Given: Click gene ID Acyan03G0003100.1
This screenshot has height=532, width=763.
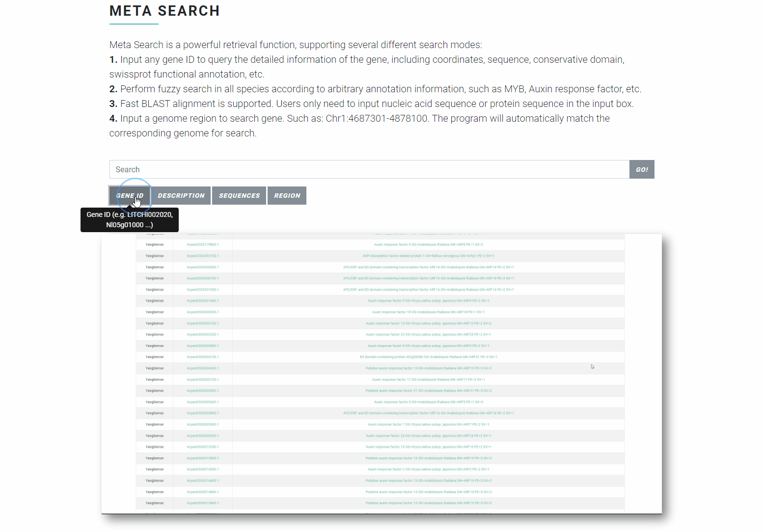Looking at the screenshot, I should (x=203, y=323).
